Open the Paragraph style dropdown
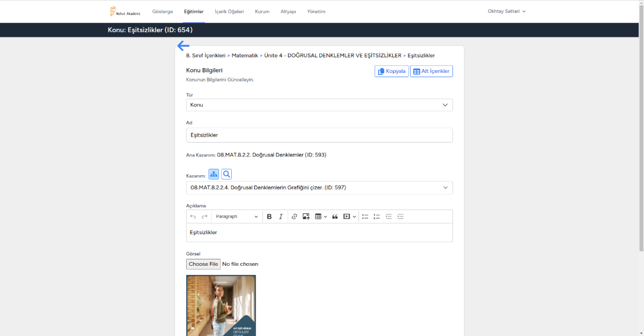 [x=237, y=216]
